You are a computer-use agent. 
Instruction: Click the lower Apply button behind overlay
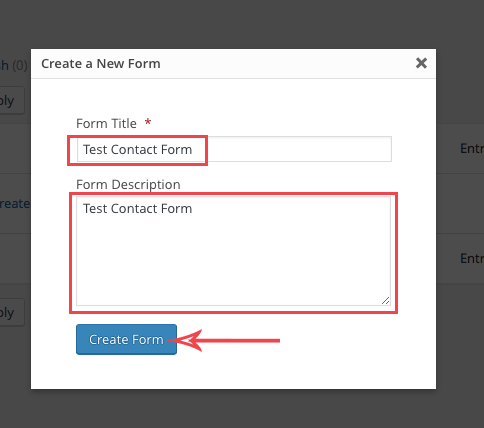pyautogui.click(x=12, y=312)
